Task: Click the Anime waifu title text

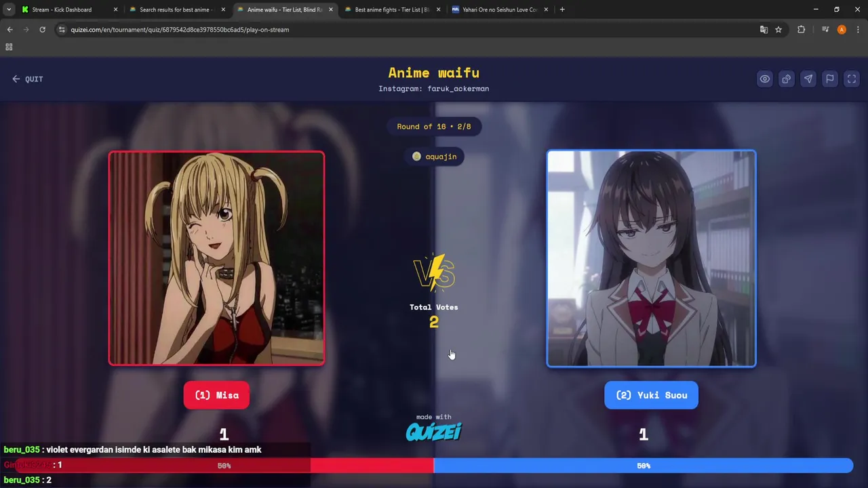Action: coord(433,73)
